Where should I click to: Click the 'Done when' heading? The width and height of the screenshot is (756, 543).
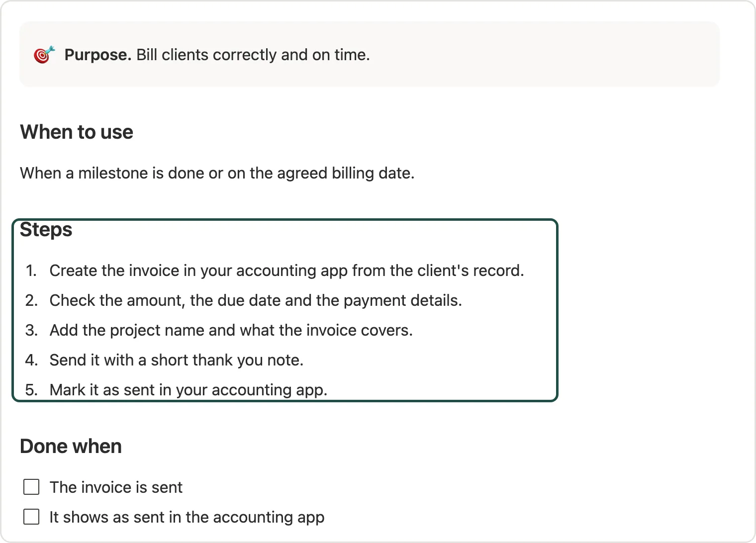(71, 447)
